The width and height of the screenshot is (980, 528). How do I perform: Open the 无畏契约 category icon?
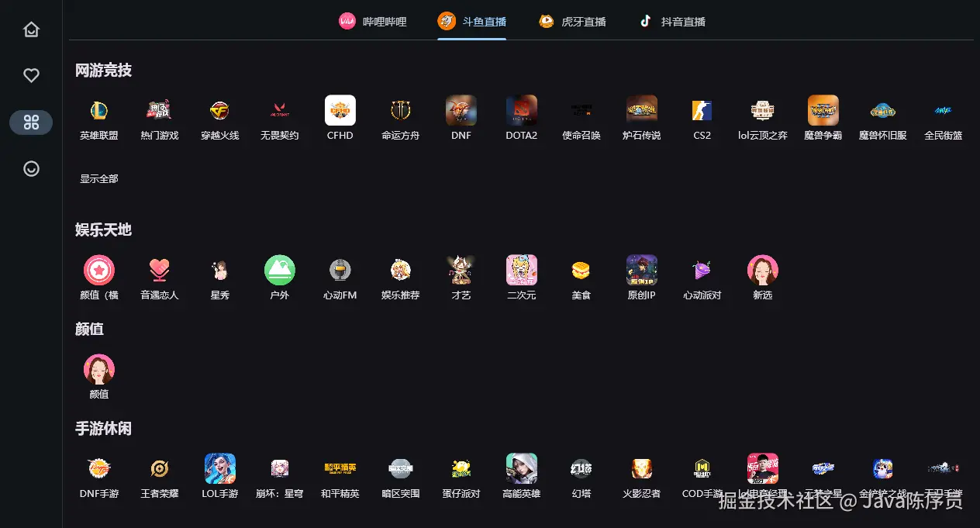click(280, 110)
